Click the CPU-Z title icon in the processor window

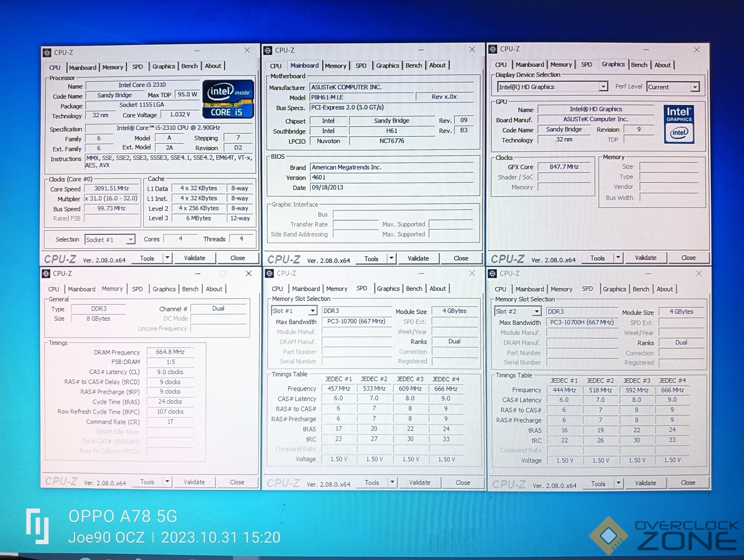[47, 53]
